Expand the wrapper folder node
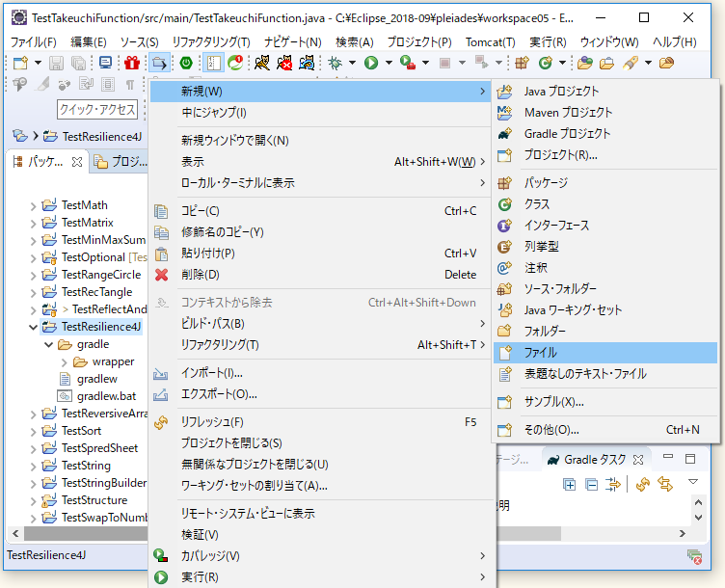Image resolution: width=725 pixels, height=588 pixels. coord(65,361)
